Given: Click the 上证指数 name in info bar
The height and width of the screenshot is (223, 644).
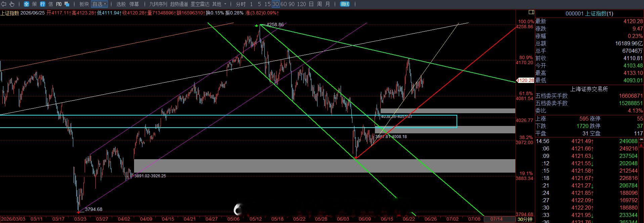Looking at the screenshot, I should (x=9, y=13).
